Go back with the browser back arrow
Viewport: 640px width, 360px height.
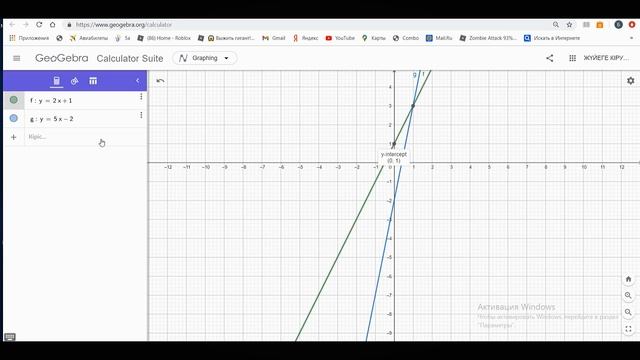click(12, 24)
